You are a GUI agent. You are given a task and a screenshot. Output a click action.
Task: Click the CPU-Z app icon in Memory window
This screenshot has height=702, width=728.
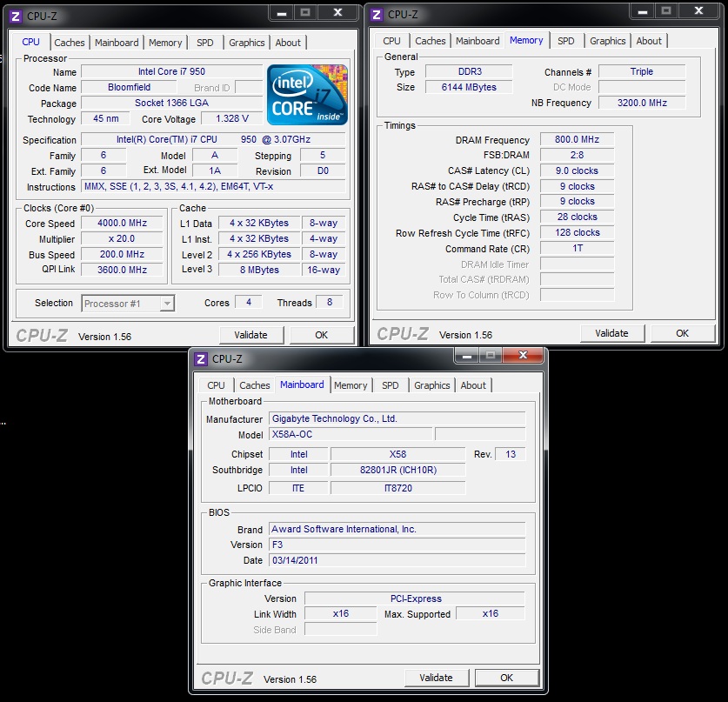pos(377,15)
